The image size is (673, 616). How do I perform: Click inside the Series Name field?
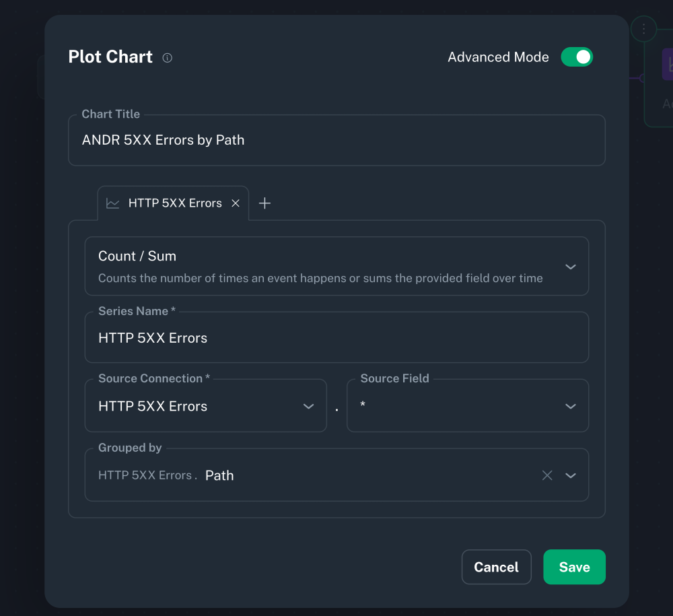pos(336,337)
